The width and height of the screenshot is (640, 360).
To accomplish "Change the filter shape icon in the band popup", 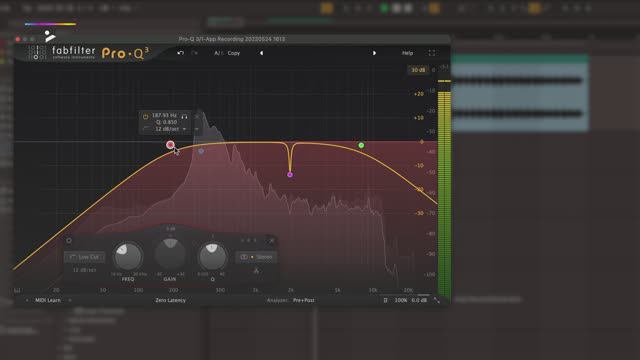I will [147, 129].
